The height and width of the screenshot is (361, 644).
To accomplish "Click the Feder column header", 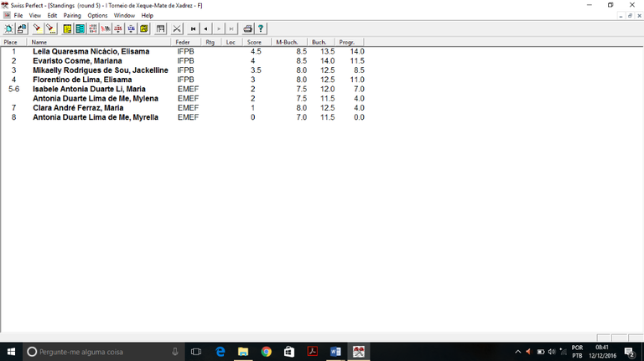I will pyautogui.click(x=182, y=42).
